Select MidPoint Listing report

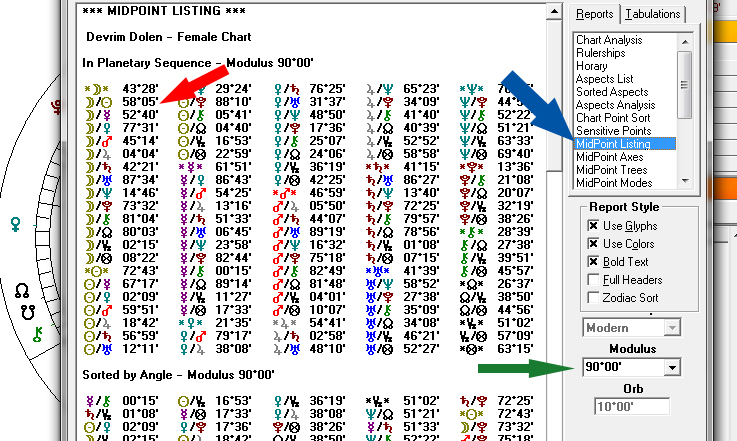pyautogui.click(x=625, y=144)
